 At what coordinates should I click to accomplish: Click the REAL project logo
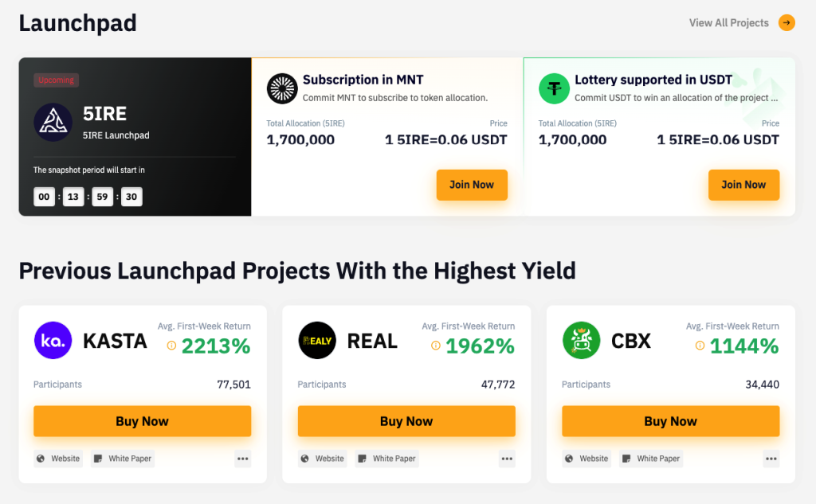click(317, 340)
